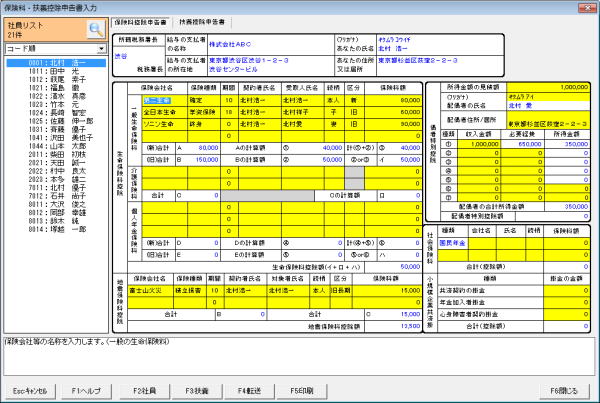Click the 生命保険料控除額 total value 50,000
600x403 pixels.
(x=393, y=267)
